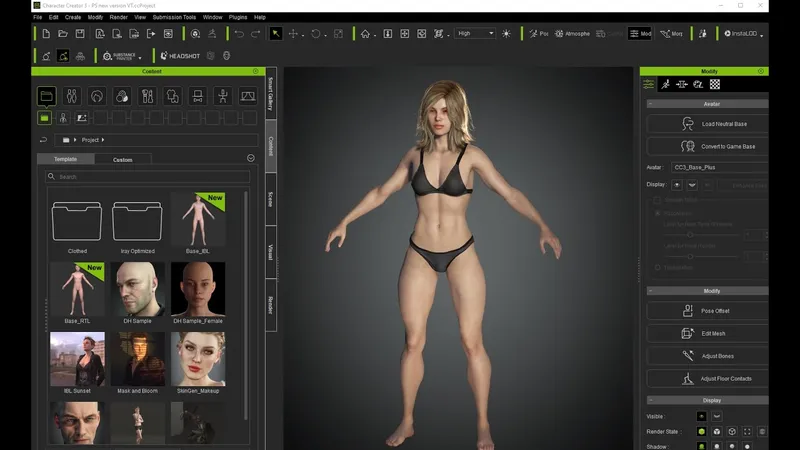800x450 pixels.
Task: Select the arrow selection tool
Action: pyautogui.click(x=276, y=34)
